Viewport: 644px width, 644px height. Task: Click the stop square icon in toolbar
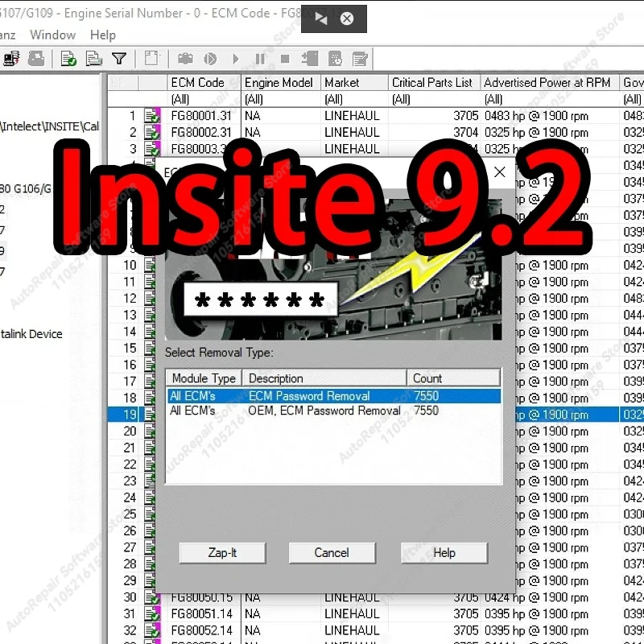click(285, 59)
